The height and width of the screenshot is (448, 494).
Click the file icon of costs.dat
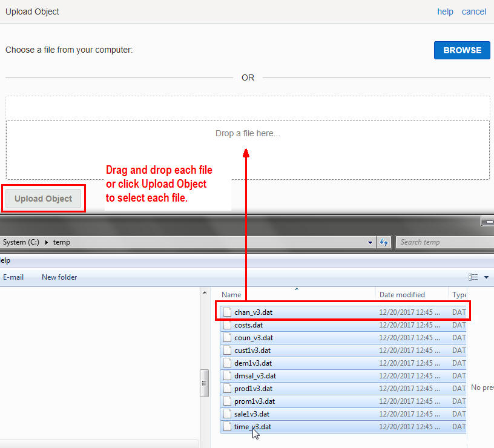[227, 325]
